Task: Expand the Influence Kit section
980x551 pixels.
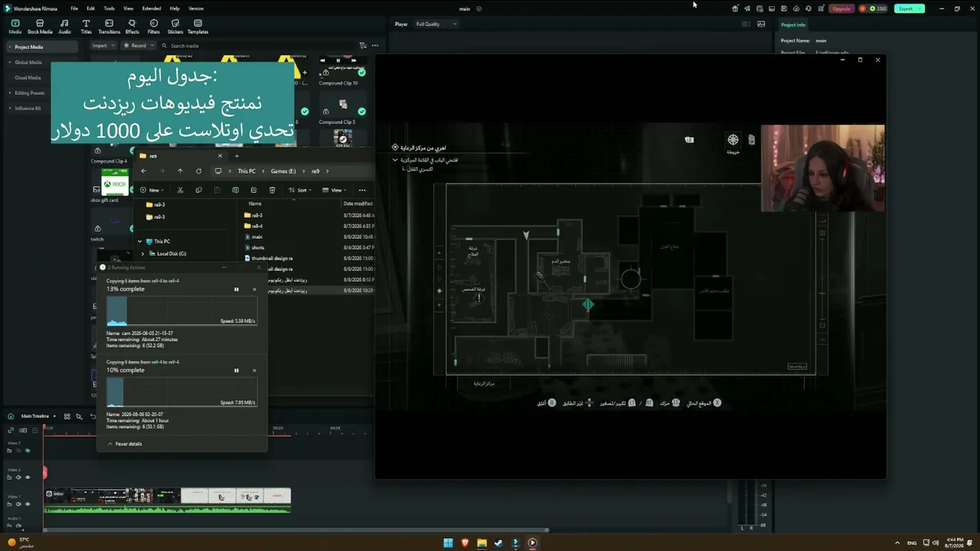Action: click(x=8, y=108)
